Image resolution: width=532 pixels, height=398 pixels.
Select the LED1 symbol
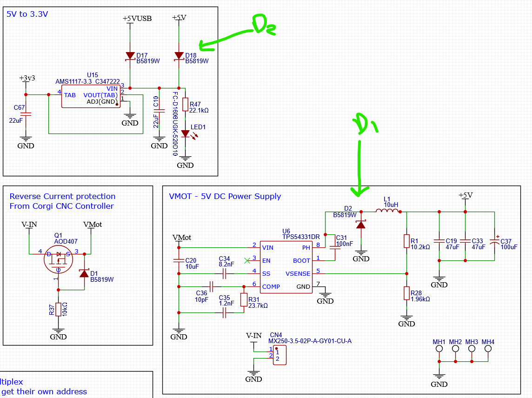pos(186,134)
